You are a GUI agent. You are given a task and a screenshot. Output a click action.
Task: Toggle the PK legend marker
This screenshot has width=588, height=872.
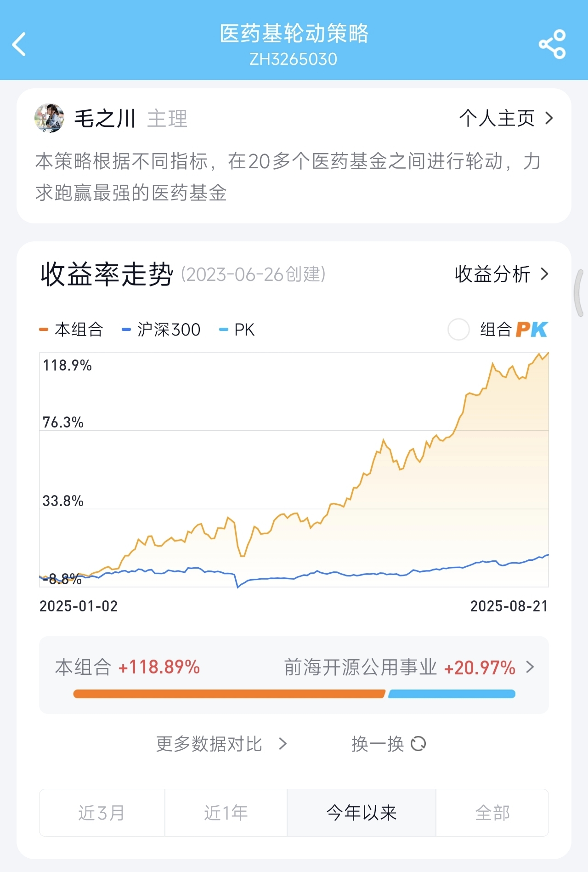point(224,330)
